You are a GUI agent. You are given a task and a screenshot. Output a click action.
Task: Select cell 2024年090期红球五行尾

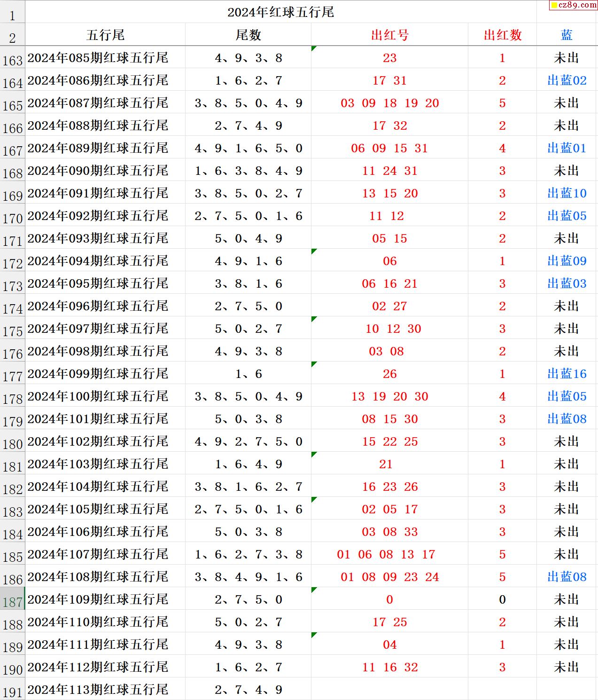105,171
